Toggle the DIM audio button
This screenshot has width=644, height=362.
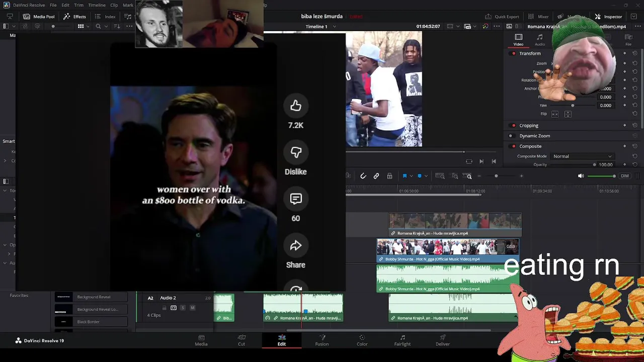click(625, 176)
